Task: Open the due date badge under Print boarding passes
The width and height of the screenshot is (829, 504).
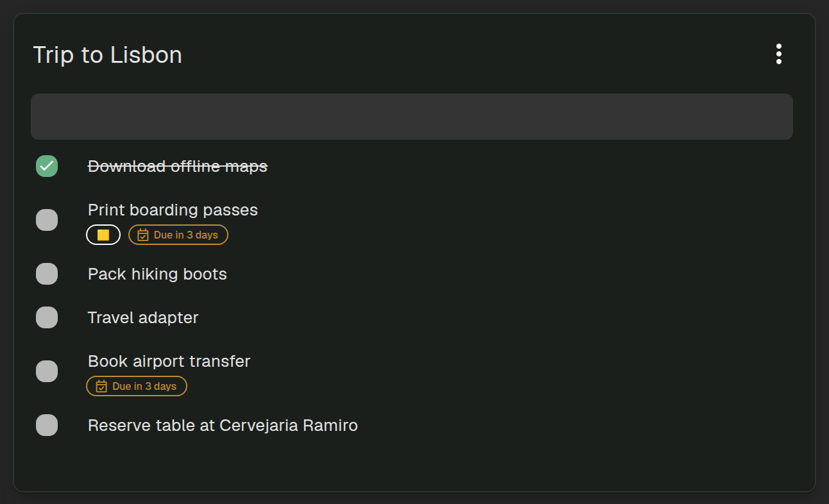Action: (178, 235)
